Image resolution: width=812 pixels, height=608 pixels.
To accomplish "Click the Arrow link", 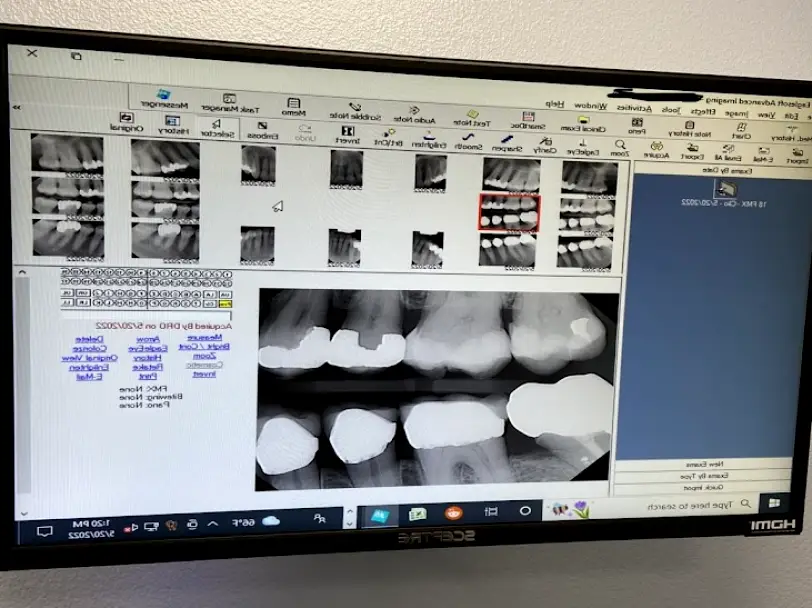I will pyautogui.click(x=148, y=340).
